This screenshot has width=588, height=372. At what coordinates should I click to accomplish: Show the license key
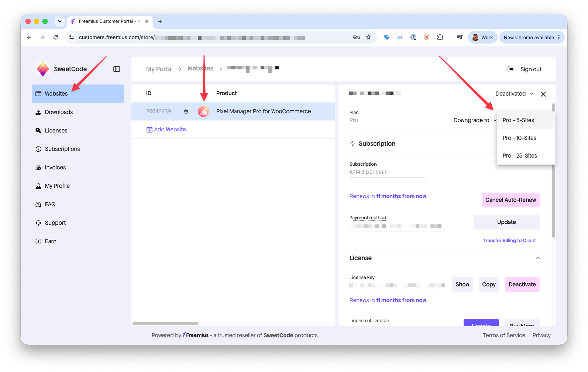463,285
